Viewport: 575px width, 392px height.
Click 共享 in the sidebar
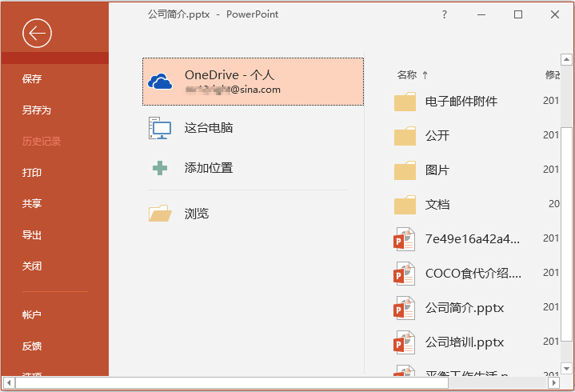pos(31,203)
